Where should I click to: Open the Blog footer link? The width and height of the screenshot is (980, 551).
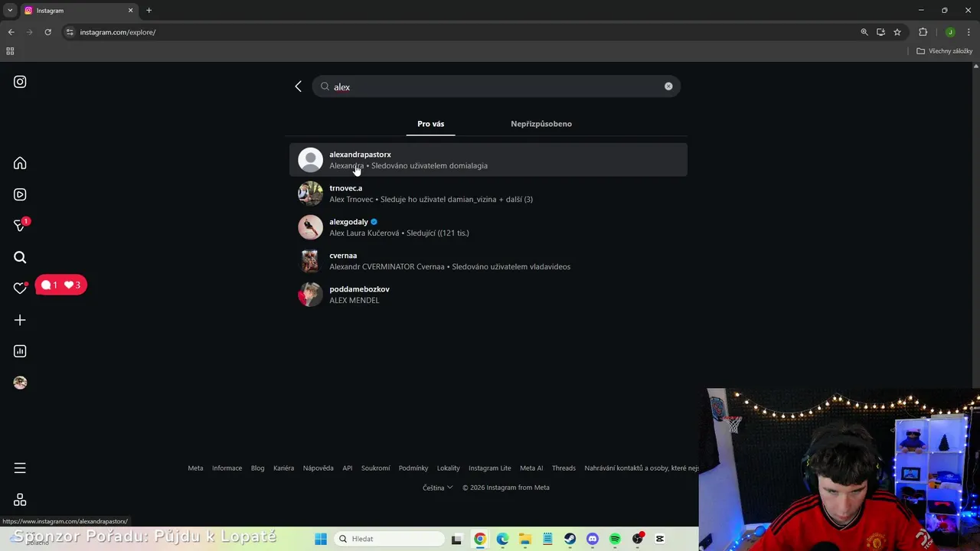(x=257, y=468)
